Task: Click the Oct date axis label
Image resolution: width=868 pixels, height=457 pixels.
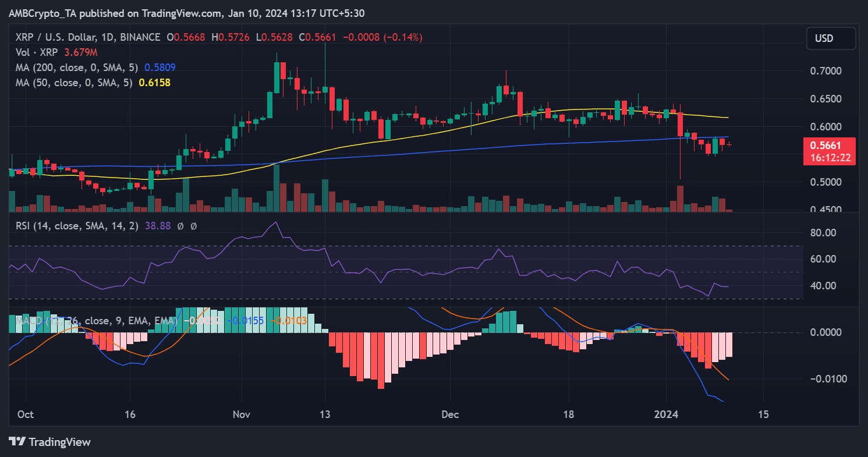Action: pos(25,415)
